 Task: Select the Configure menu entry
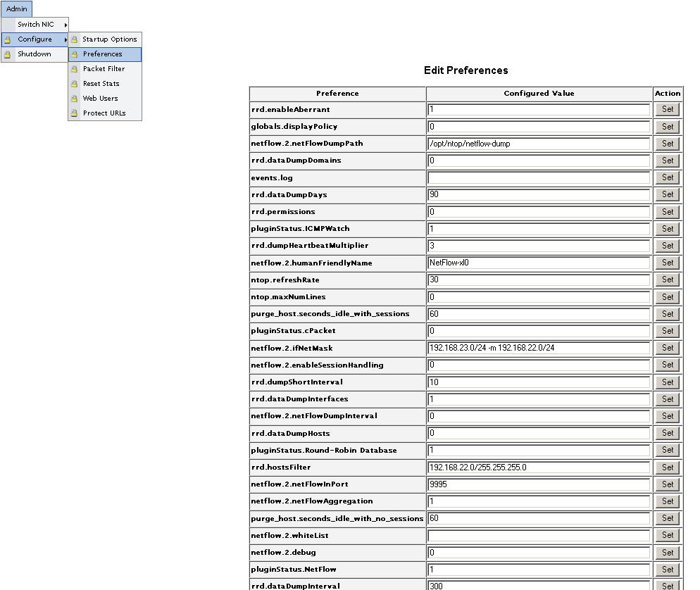pos(35,39)
